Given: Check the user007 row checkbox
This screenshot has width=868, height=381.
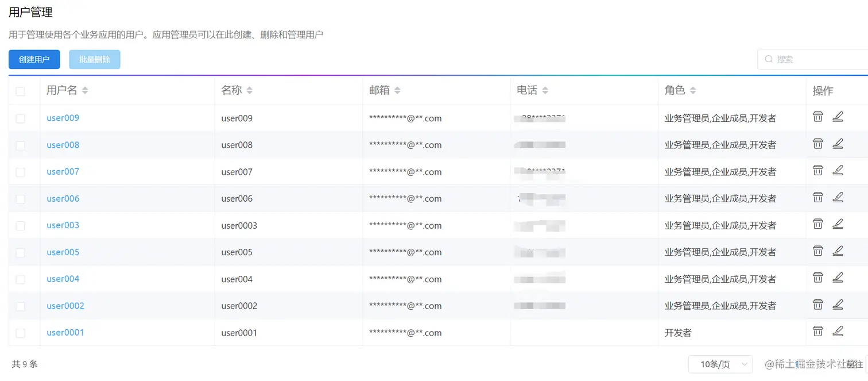Looking at the screenshot, I should coord(20,172).
